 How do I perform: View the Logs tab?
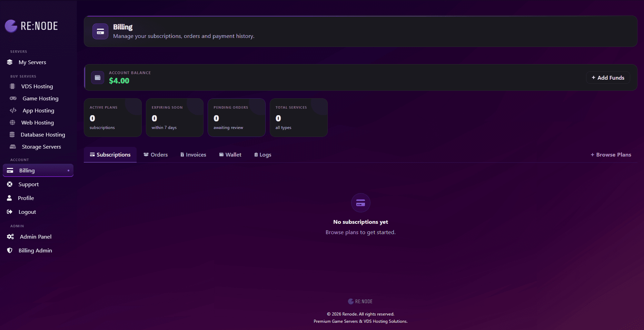coord(263,154)
